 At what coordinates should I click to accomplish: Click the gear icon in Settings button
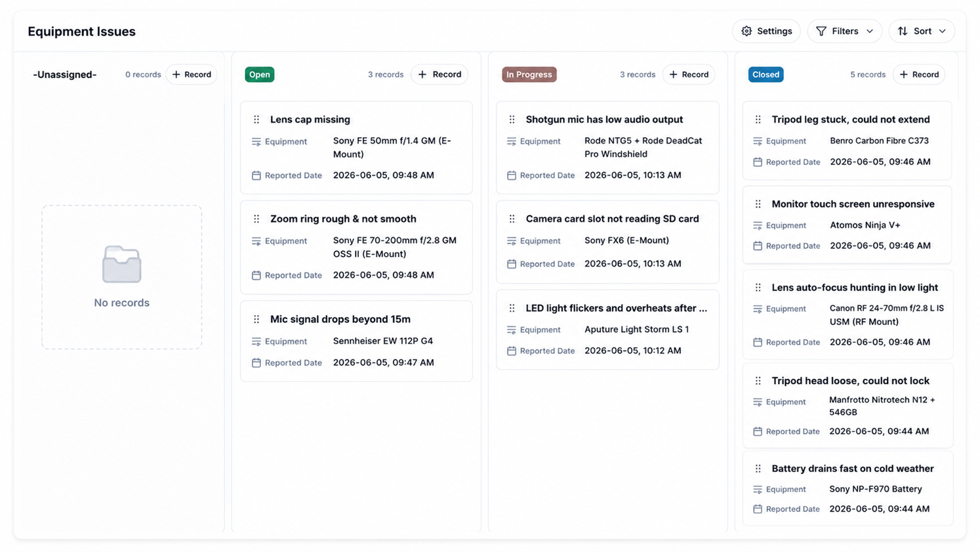point(746,31)
